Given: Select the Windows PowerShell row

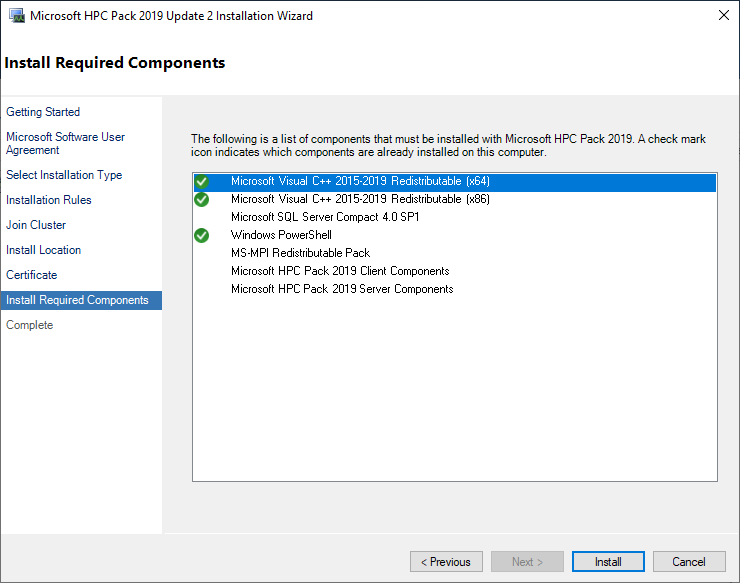Looking at the screenshot, I should 455,235.
